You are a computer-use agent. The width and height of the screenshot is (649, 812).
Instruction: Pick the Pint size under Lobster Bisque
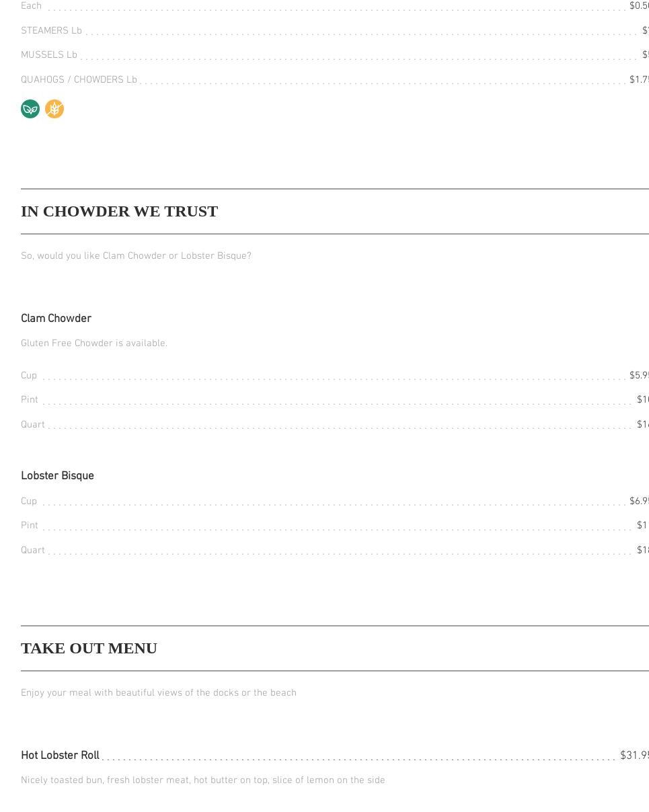[30, 526]
